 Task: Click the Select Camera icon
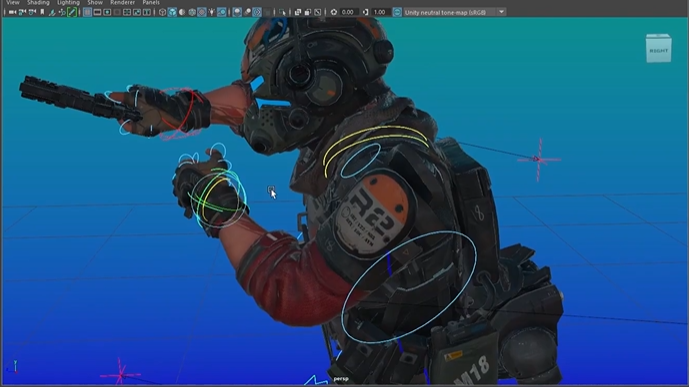coord(12,12)
